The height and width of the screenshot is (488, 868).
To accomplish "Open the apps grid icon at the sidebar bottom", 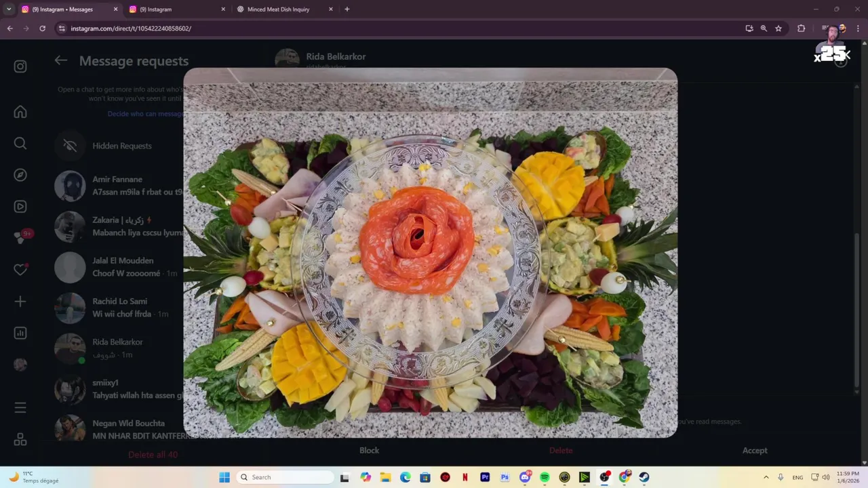I will 20,439.
